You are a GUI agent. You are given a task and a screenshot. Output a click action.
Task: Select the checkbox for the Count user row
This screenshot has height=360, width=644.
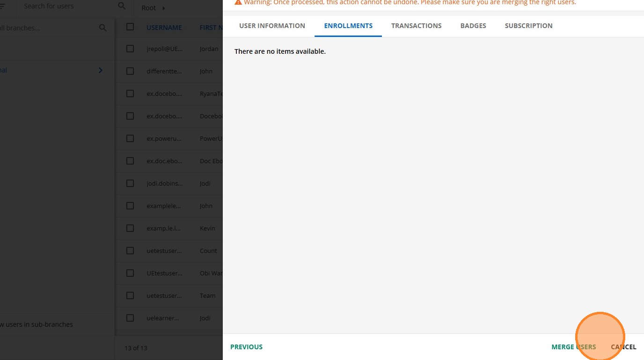[x=130, y=251]
